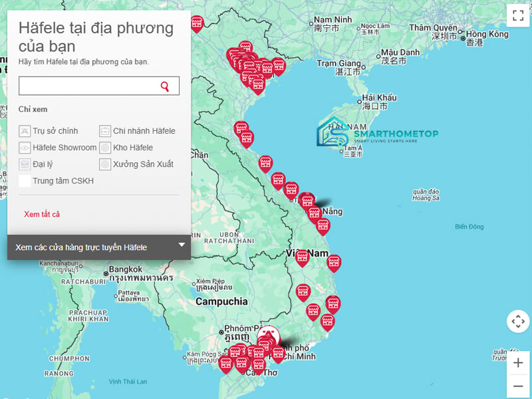This screenshot has height=399, width=532.
Task: Click the red search magnifier icon
Action: tap(164, 86)
